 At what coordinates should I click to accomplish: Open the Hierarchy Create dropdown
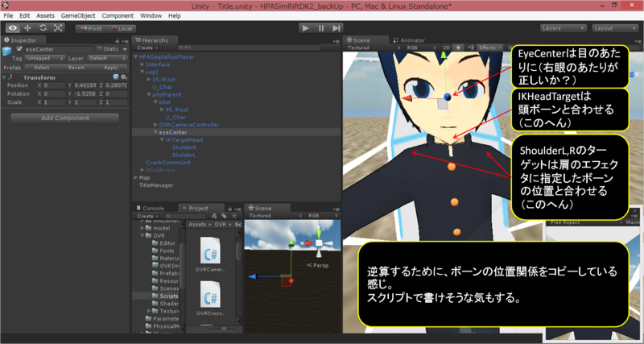click(147, 48)
